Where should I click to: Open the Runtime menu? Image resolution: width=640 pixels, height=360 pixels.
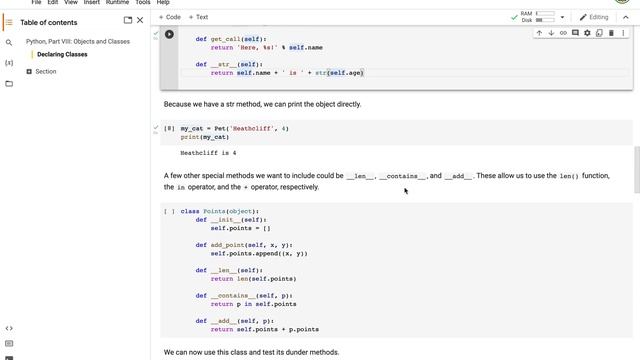(117, 2)
